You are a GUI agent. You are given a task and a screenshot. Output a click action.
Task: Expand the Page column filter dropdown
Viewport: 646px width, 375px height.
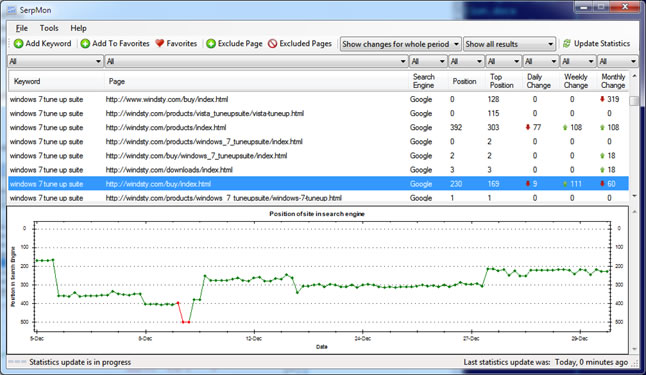(x=403, y=61)
